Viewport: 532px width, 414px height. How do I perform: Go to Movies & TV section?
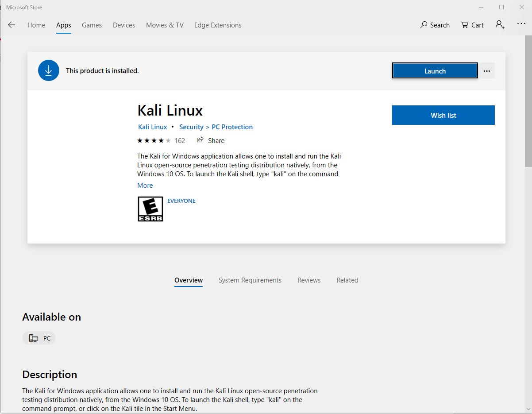click(x=165, y=25)
